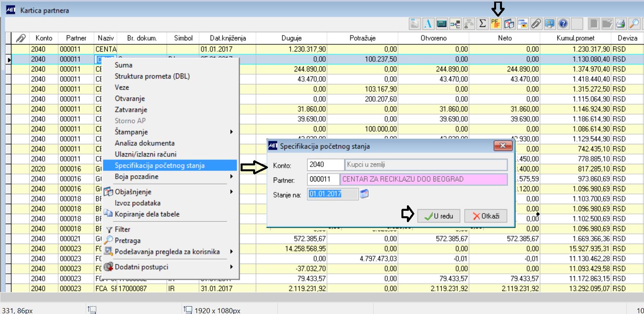Click the Stanje na date field
This screenshot has width=644, height=314.
click(333, 194)
